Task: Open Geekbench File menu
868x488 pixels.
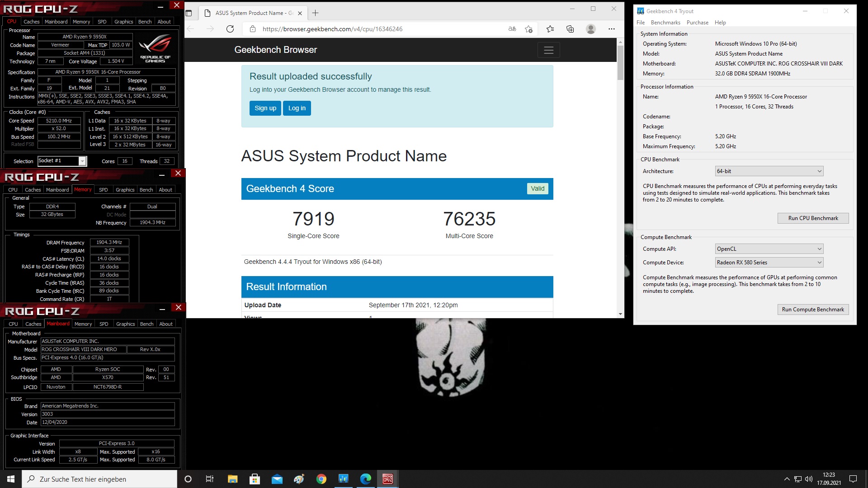Action: pos(641,23)
